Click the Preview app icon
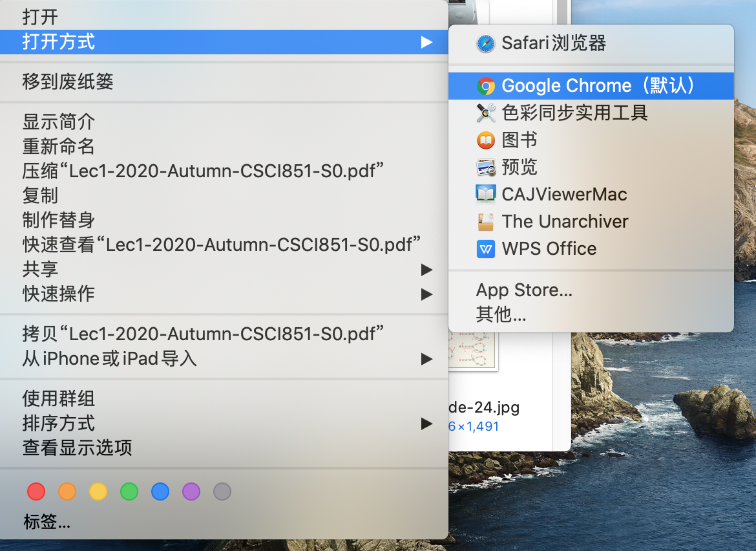The image size is (756, 551). tap(485, 167)
